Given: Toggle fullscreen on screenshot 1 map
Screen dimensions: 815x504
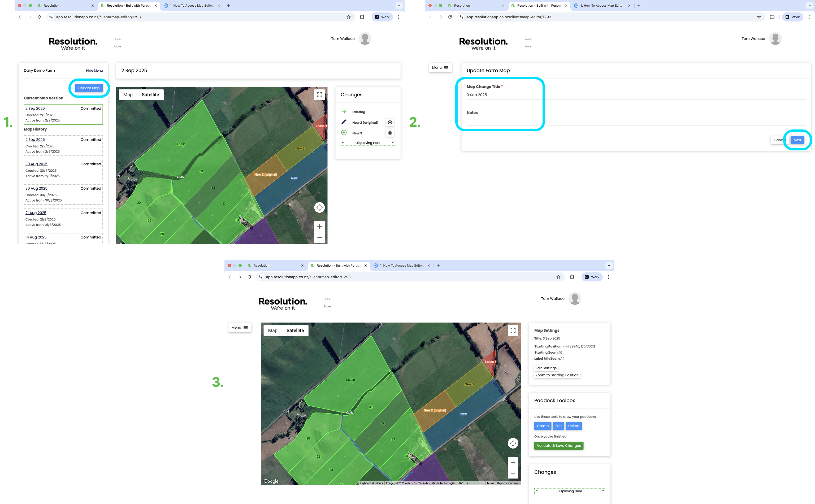Looking at the screenshot, I should (x=319, y=95).
